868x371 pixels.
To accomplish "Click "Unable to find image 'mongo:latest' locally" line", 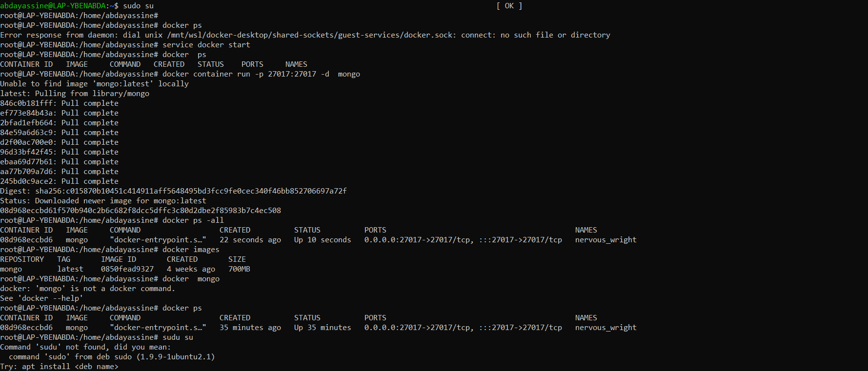I will pos(94,84).
